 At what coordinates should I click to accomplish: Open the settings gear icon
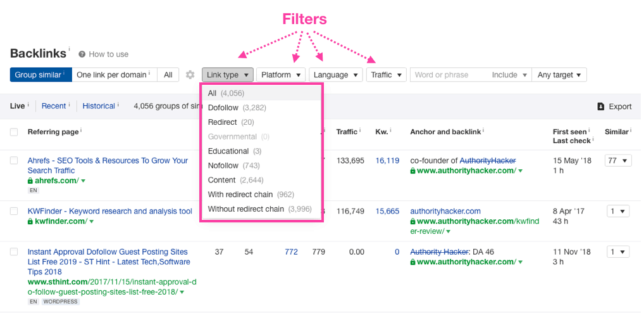tap(190, 75)
